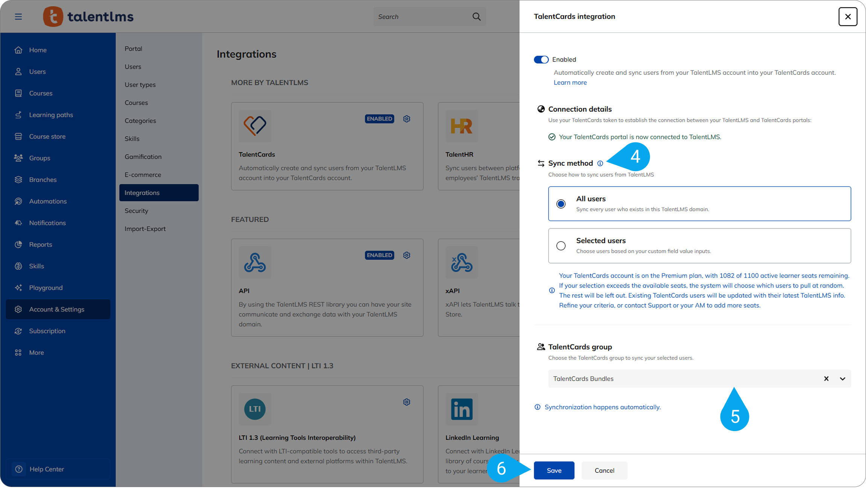Open settings gear on LTI 1.3 card
This screenshot has height=504, width=866.
407,402
